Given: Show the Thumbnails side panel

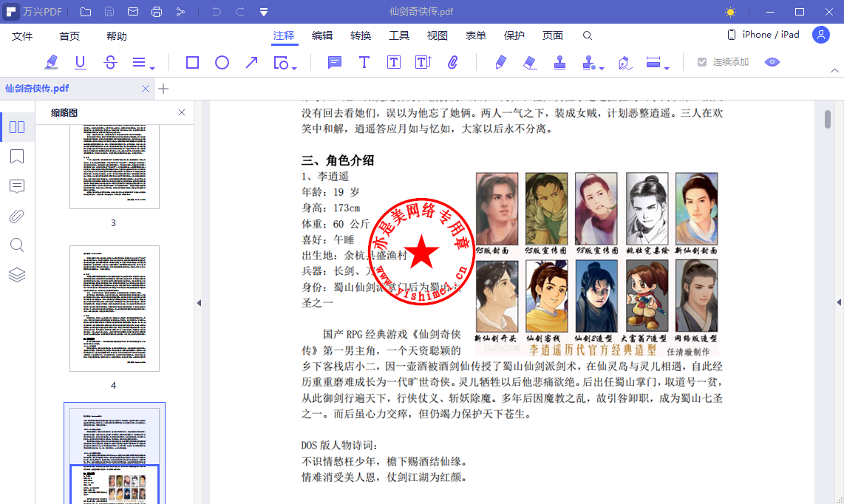Looking at the screenshot, I should [x=17, y=127].
